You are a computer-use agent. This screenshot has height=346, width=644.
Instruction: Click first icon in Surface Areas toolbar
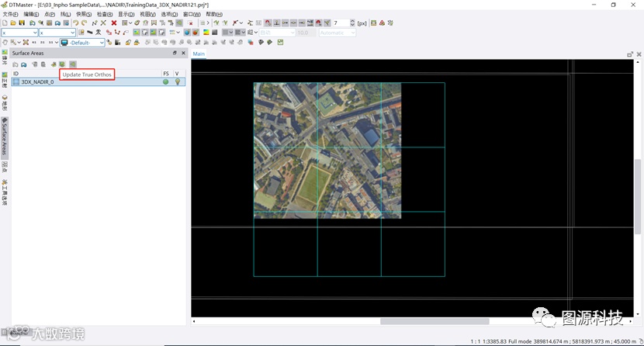(15, 64)
